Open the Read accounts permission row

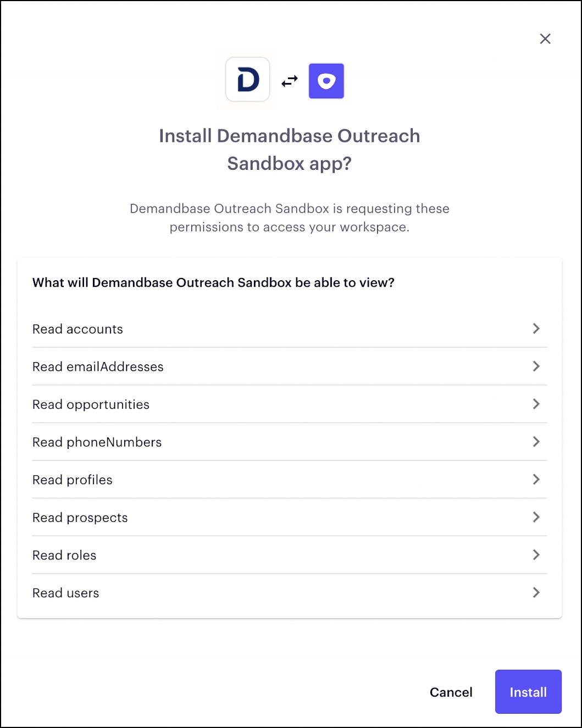290,329
